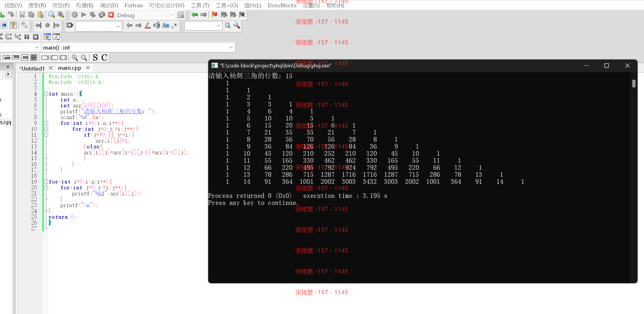Click the highlight pencil icon

148,26
